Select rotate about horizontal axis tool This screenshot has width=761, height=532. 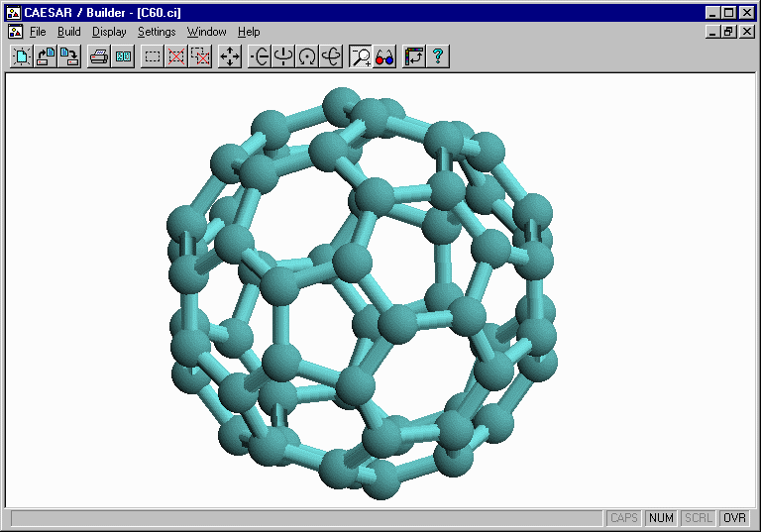(260, 56)
